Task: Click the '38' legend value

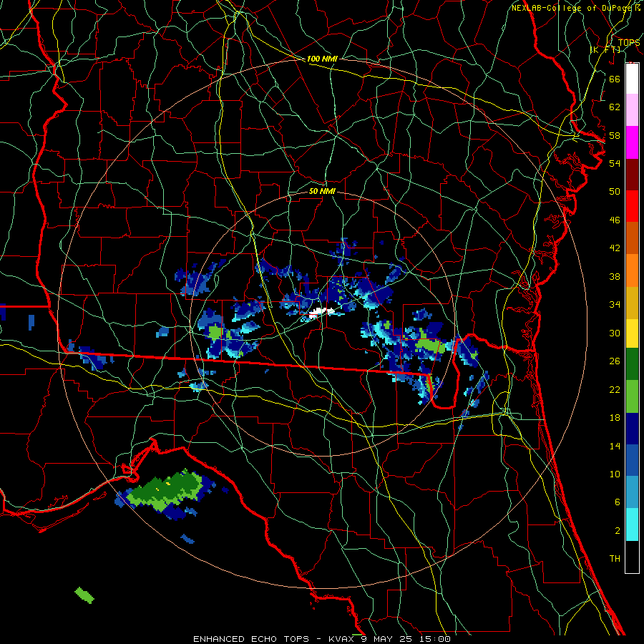Action: point(615,276)
